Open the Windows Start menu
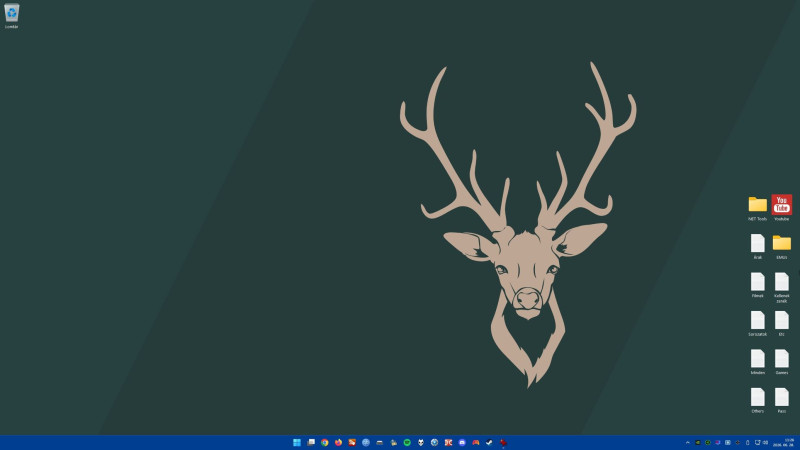Screen dimensions: 800x450 click(x=297, y=442)
